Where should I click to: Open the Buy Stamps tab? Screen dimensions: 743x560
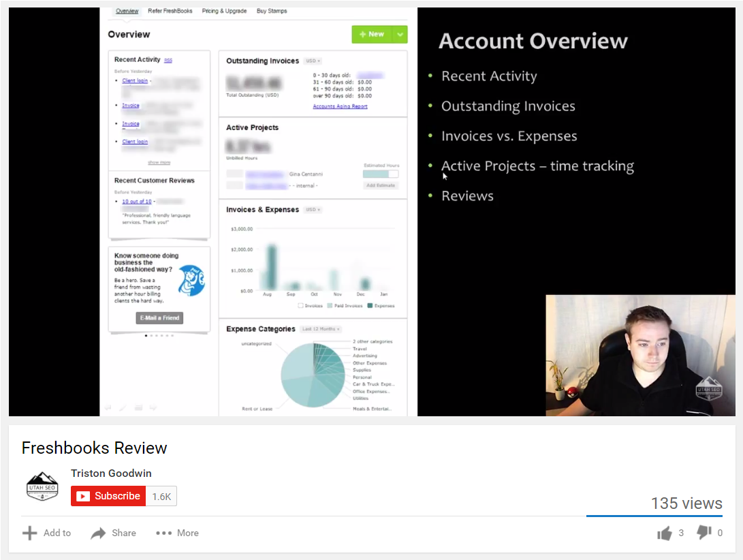coord(272,11)
